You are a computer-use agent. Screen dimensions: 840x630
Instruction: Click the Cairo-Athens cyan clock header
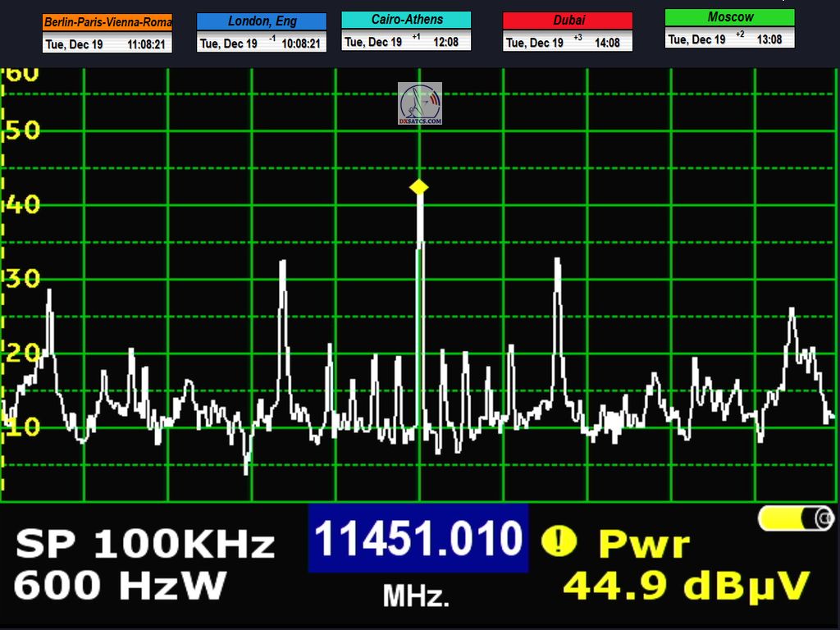(406, 20)
